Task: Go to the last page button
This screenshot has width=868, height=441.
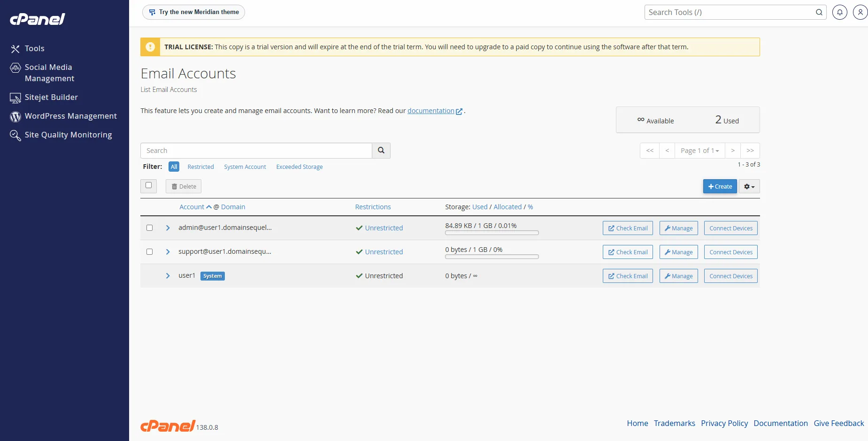Action: pyautogui.click(x=750, y=151)
